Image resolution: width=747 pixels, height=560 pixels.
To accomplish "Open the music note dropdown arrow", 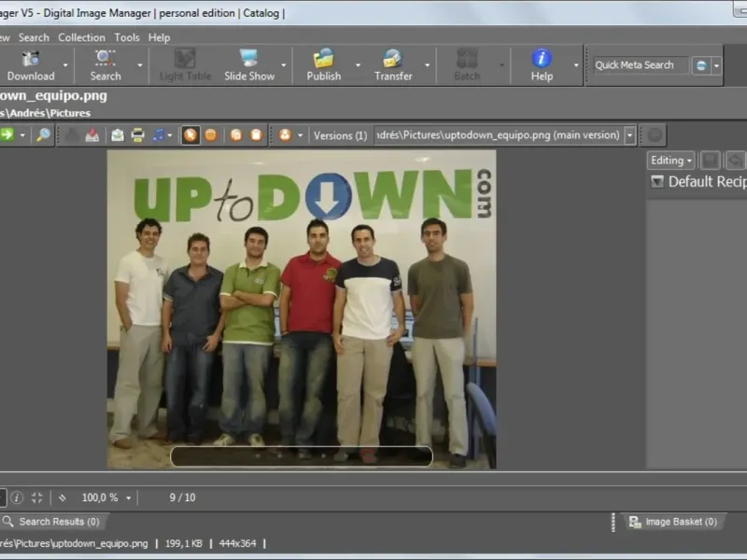I will [x=170, y=135].
